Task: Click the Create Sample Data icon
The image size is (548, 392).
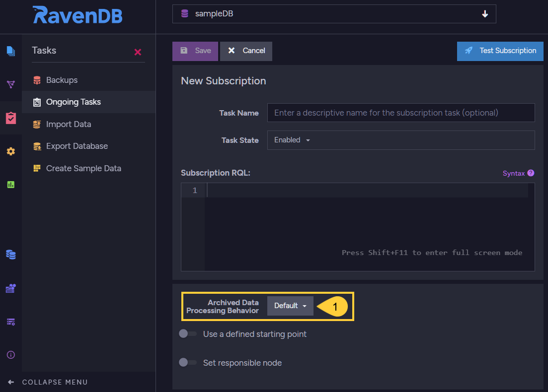Action: [x=37, y=169]
